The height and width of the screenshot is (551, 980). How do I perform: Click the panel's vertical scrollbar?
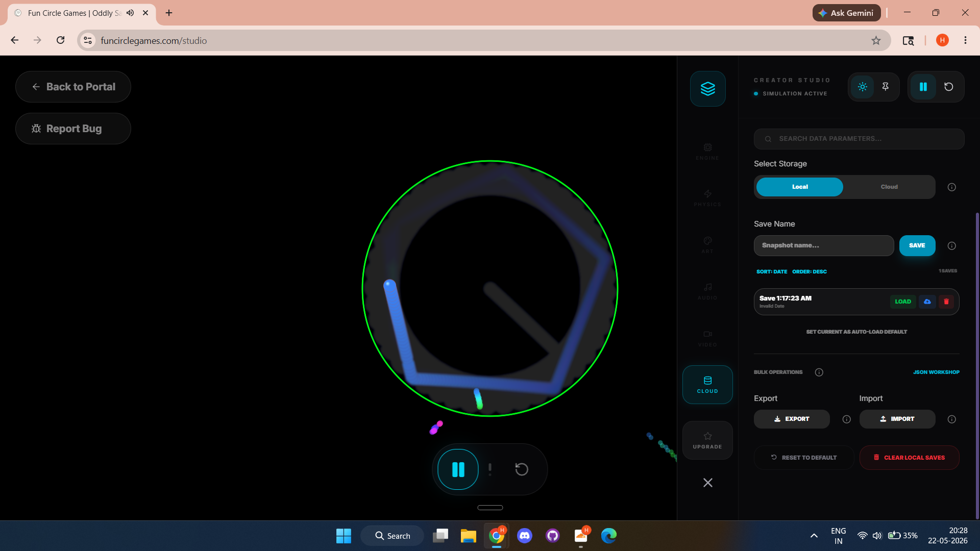[977, 365]
